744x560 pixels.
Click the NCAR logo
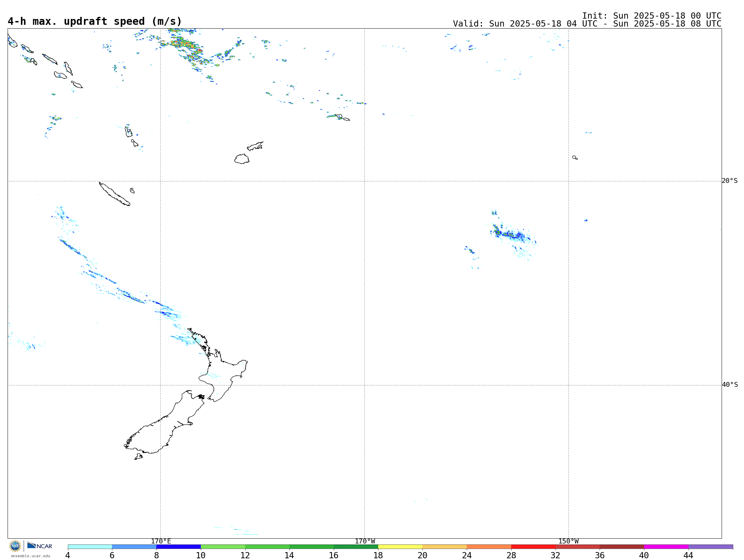point(40,546)
